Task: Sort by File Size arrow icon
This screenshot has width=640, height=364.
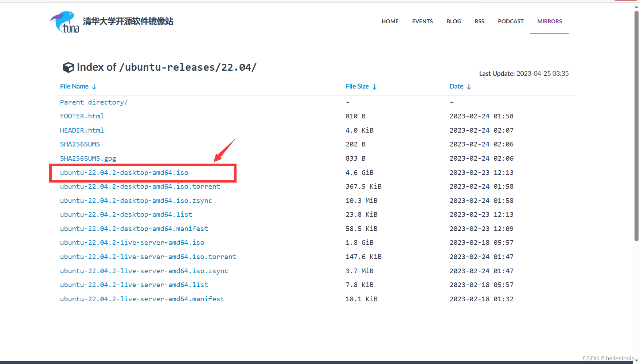Action: tap(374, 87)
